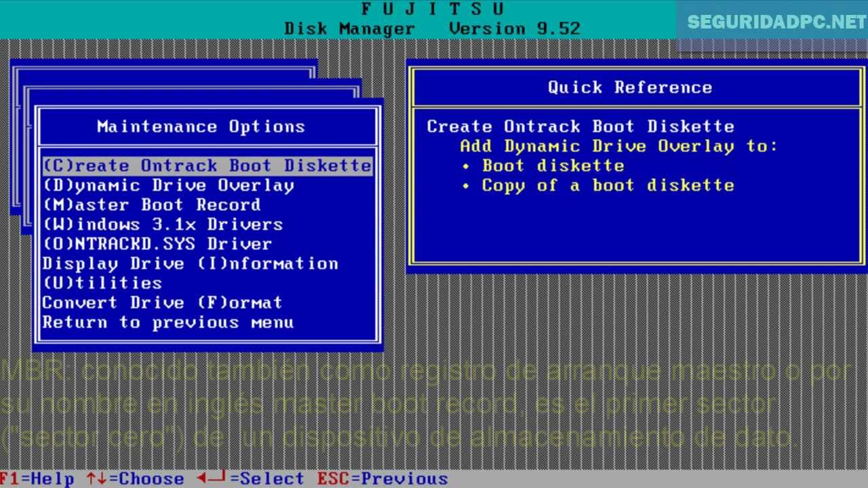The image size is (868, 488).
Task: Click 'Add Dynamic Drive Overlay to:' text
Action: click(618, 146)
